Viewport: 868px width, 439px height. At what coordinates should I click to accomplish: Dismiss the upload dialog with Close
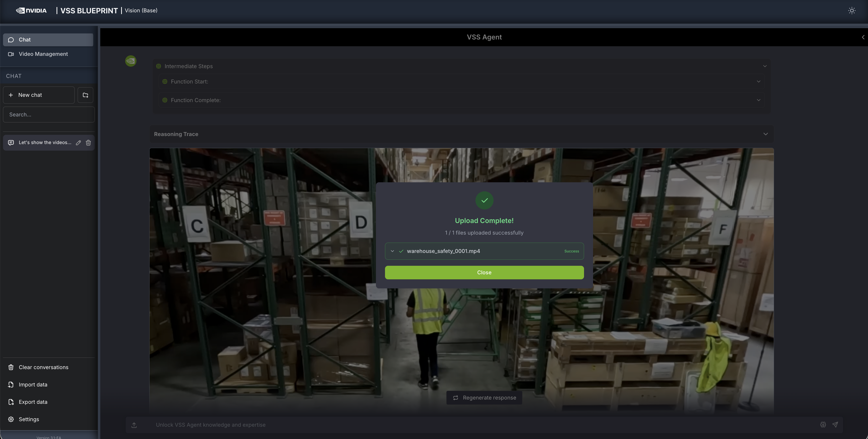click(484, 273)
